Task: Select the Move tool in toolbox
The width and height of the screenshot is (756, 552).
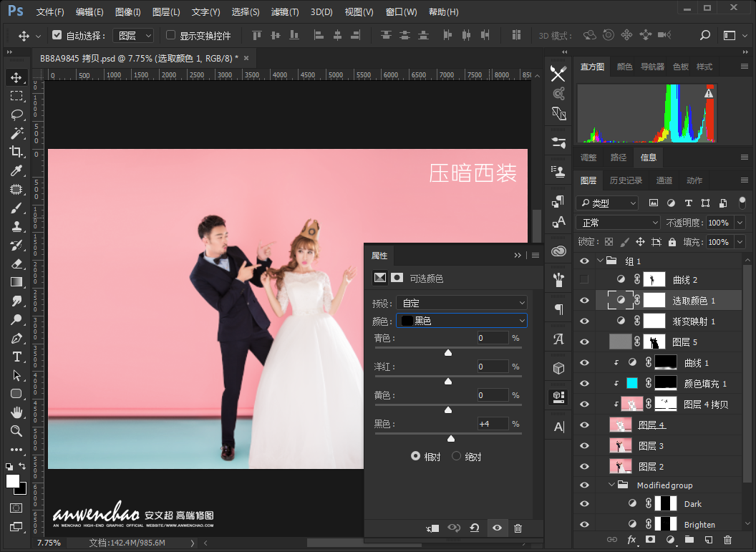Action: pyautogui.click(x=16, y=77)
